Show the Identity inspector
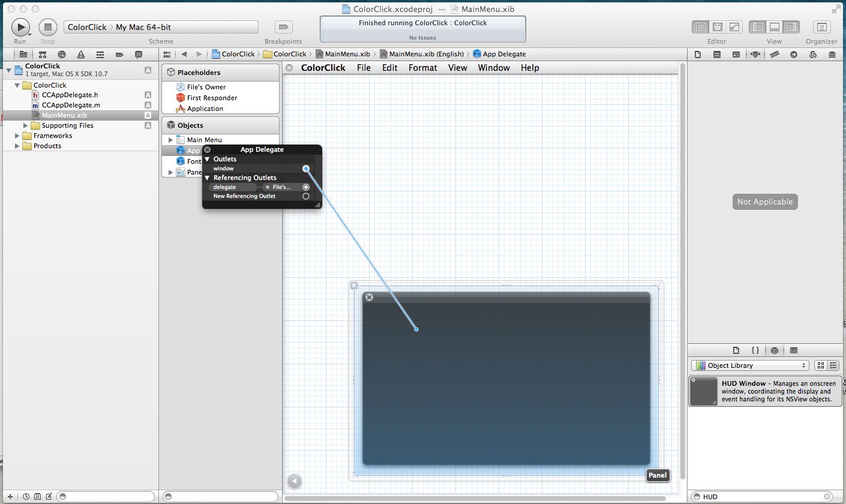This screenshot has width=846, height=504. pyautogui.click(x=736, y=54)
